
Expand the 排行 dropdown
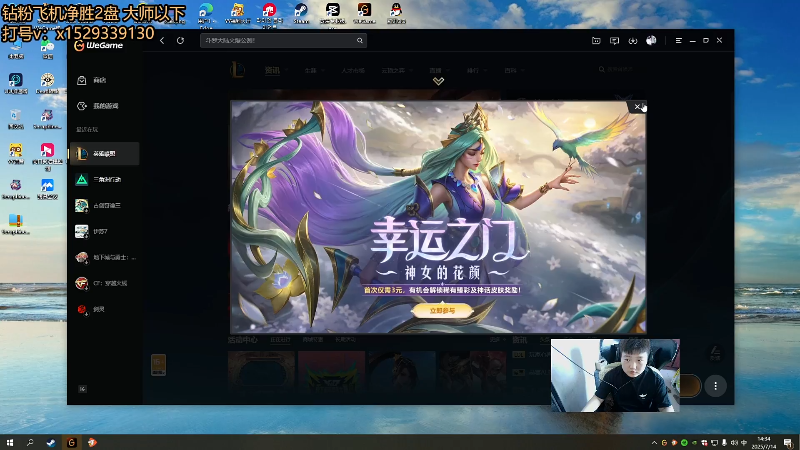coord(477,70)
